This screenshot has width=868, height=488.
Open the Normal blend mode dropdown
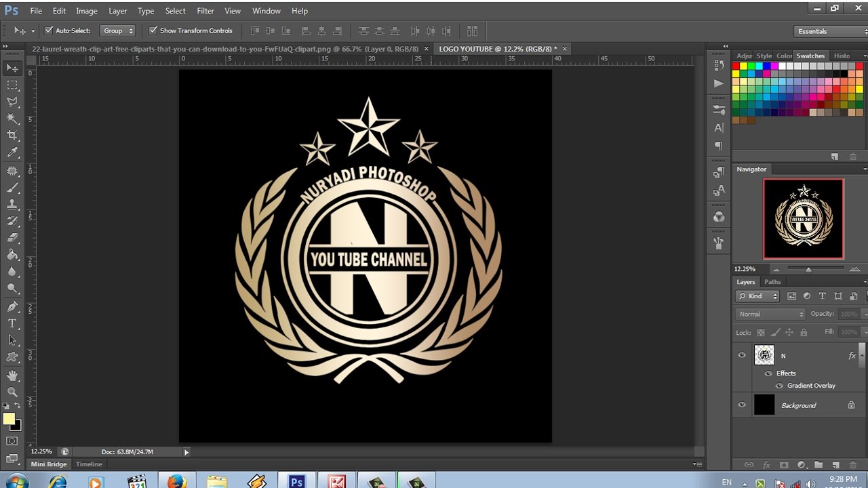point(770,314)
